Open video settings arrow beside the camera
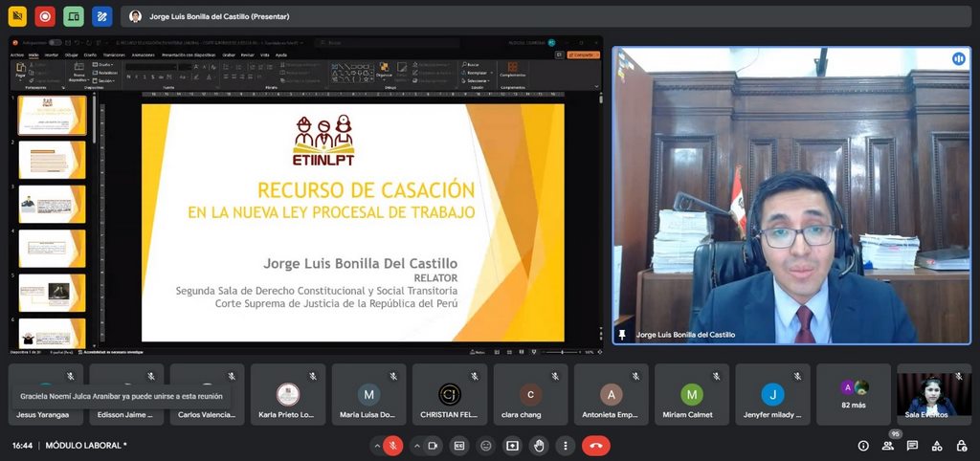 [417, 446]
